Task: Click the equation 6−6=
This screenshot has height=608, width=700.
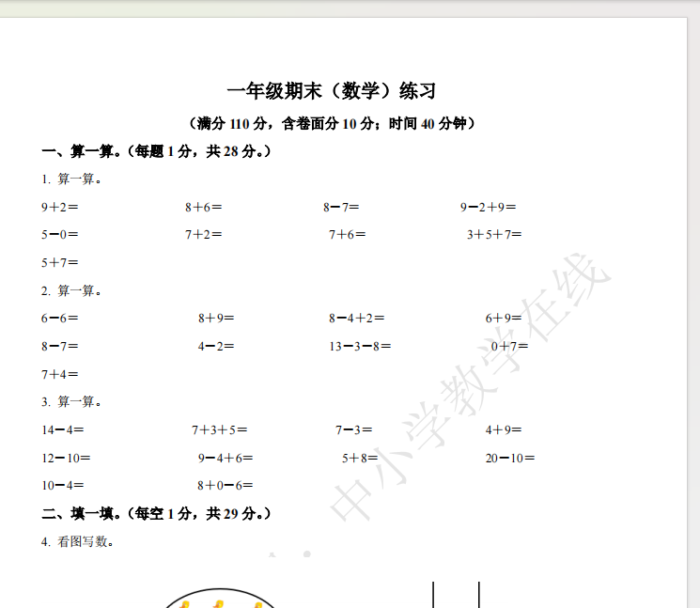Action: coord(60,319)
